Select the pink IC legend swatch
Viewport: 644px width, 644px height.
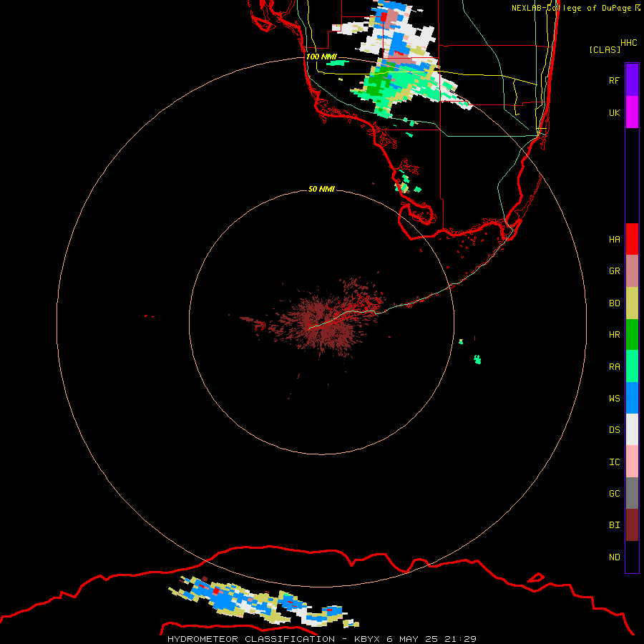632,462
